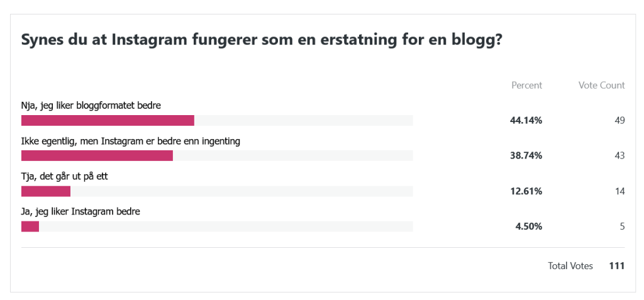This screenshot has width=644, height=300.
Task: Select "Ja, jeg liker Instagram bedre" label
Action: 80,212
